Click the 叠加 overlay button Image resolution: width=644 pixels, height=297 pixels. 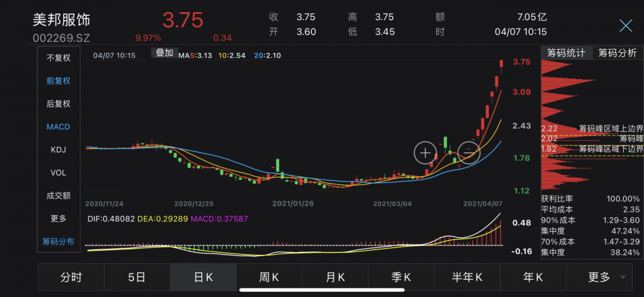(165, 53)
